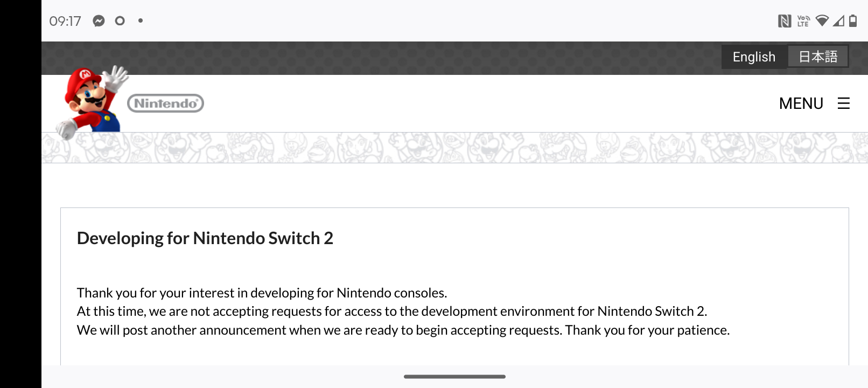
Task: Open the MENU label
Action: click(801, 103)
